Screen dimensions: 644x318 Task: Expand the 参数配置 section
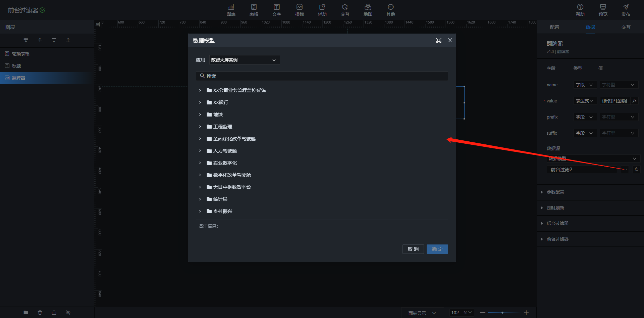[555, 192]
